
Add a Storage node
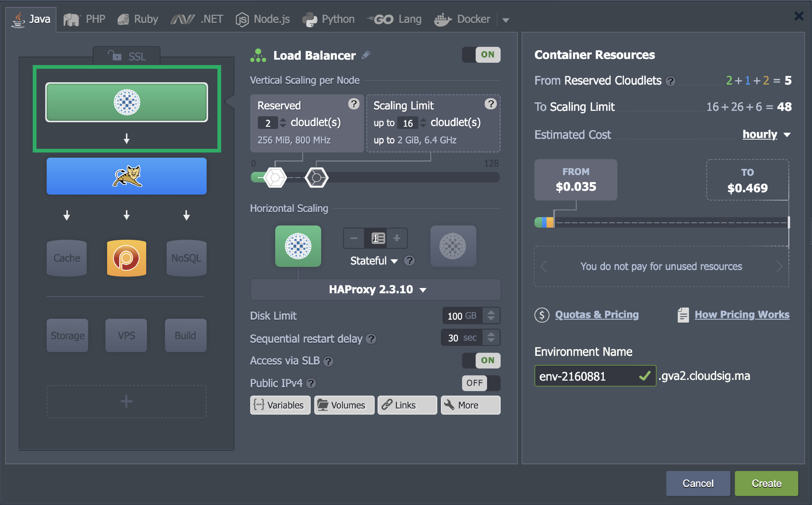67,335
